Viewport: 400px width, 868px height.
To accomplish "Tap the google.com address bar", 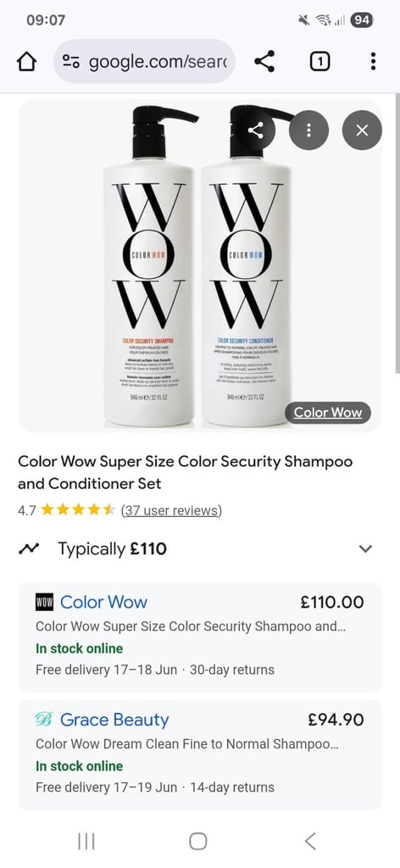I will click(x=144, y=61).
